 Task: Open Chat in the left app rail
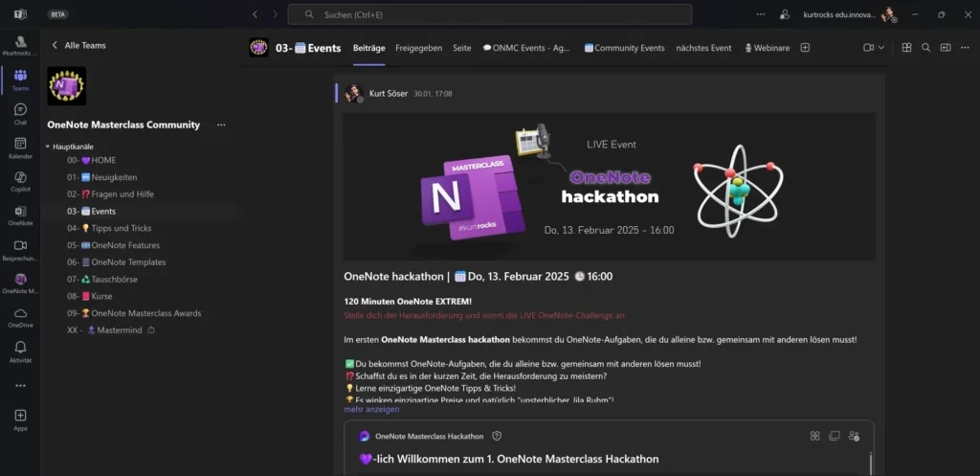(20, 113)
